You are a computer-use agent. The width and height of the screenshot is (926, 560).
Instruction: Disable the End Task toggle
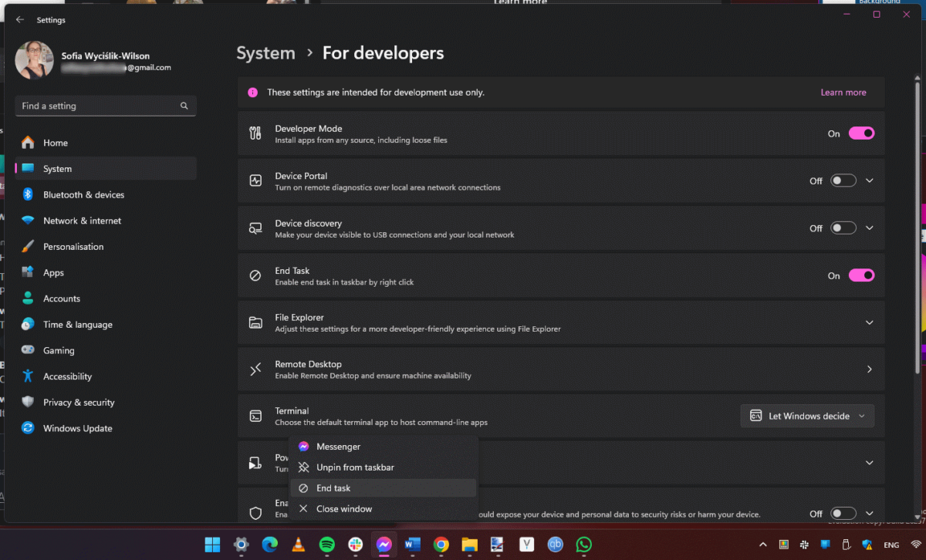pyautogui.click(x=862, y=275)
